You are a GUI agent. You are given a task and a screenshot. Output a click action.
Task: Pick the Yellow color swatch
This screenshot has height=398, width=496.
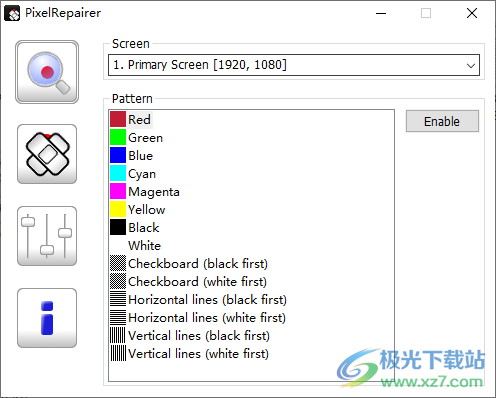[118, 210]
